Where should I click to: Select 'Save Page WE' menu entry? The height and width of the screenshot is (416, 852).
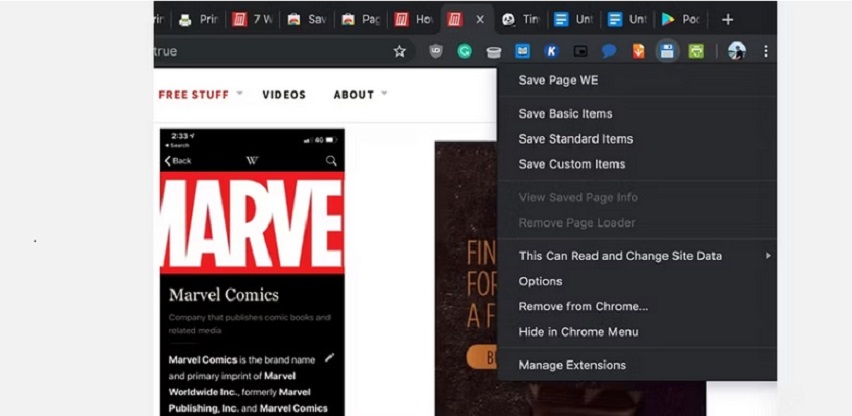637,80
